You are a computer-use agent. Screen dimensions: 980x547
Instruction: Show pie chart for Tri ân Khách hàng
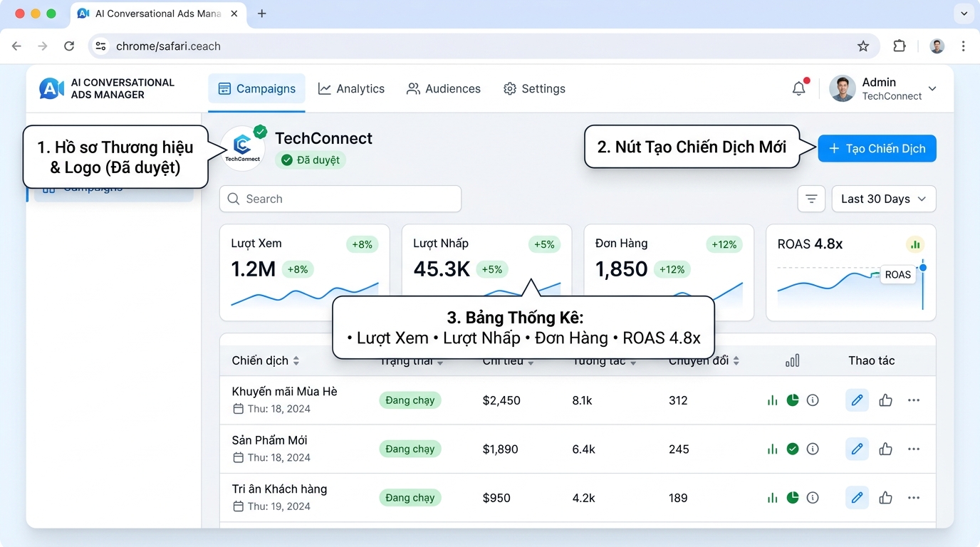793,498
